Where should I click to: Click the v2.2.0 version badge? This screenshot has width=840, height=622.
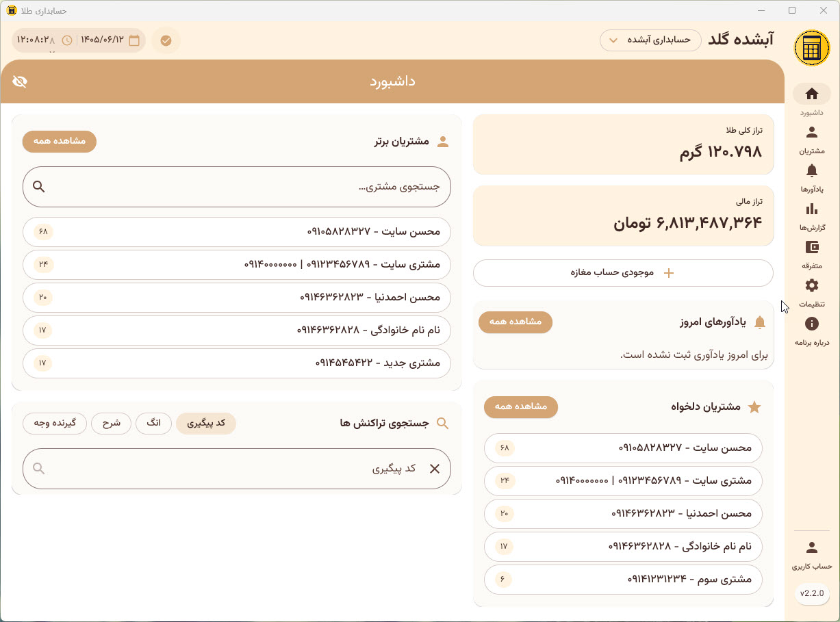pos(812,593)
